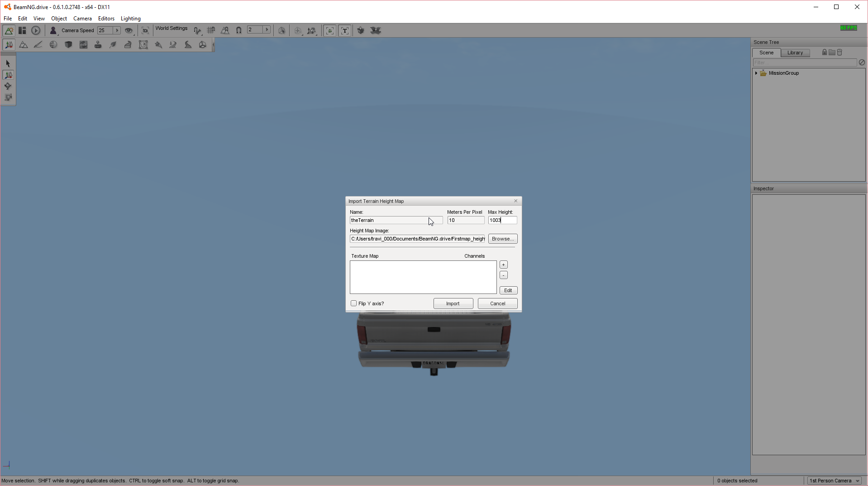Open the Datablock Editor DATA icon
This screenshot has height=486, width=868.
coord(83,45)
